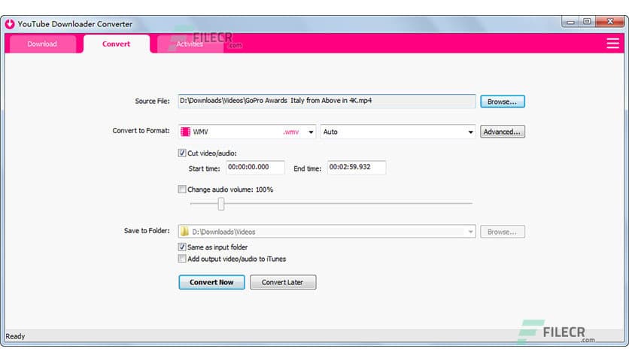The width and height of the screenshot is (629, 364).
Task: Click Browse next to Source File
Action: point(503,102)
